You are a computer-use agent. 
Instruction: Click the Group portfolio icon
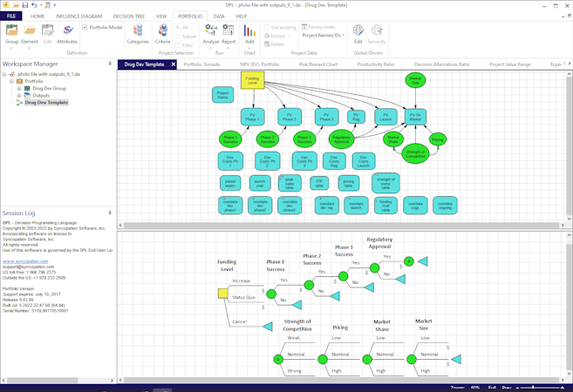click(x=11, y=30)
